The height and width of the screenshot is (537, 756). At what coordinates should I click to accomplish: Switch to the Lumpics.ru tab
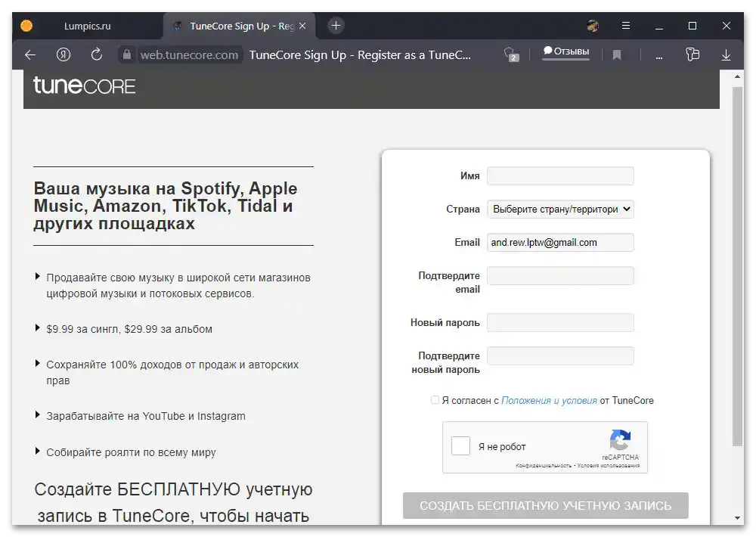[87, 26]
